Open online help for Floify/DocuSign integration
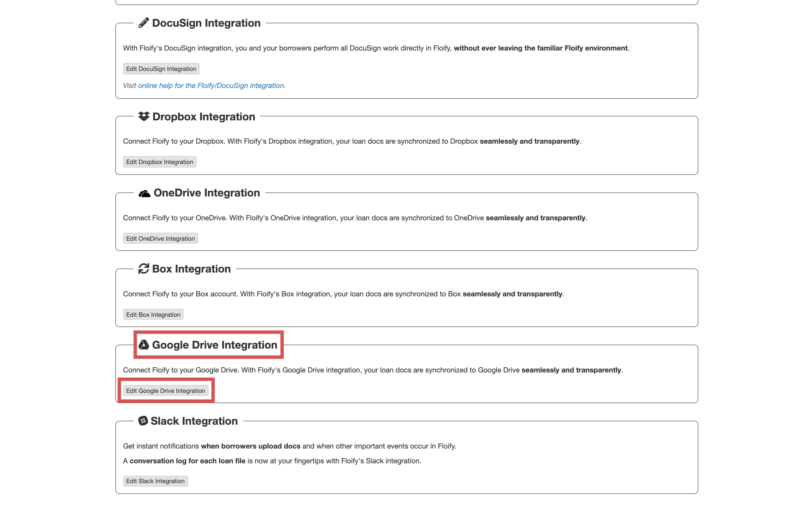This screenshot has width=812, height=507. click(x=211, y=85)
